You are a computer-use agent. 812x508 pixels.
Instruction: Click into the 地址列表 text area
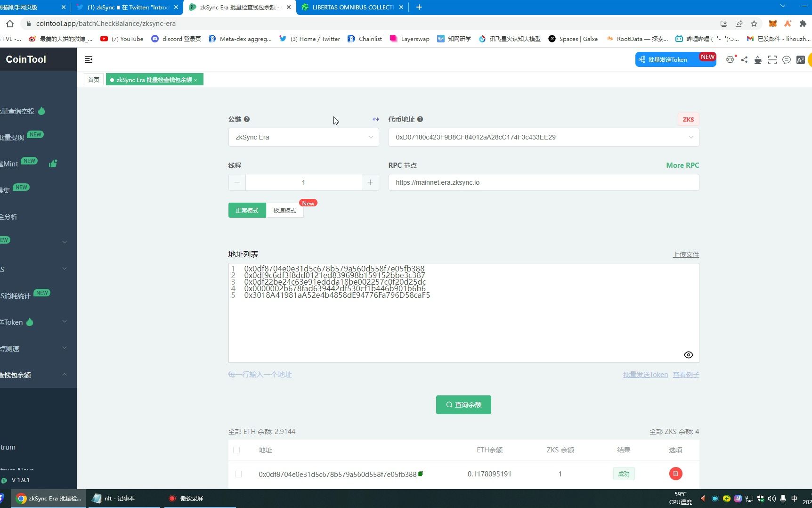[x=463, y=313]
